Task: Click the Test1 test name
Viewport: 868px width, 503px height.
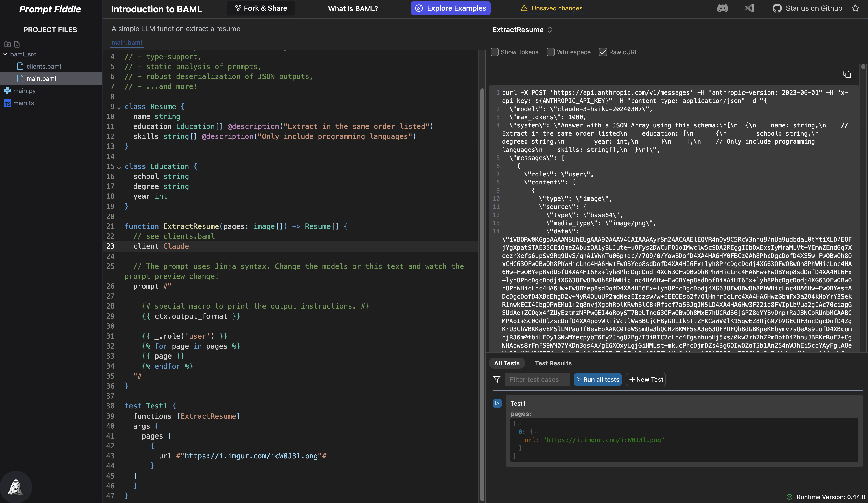Action: coord(518,403)
